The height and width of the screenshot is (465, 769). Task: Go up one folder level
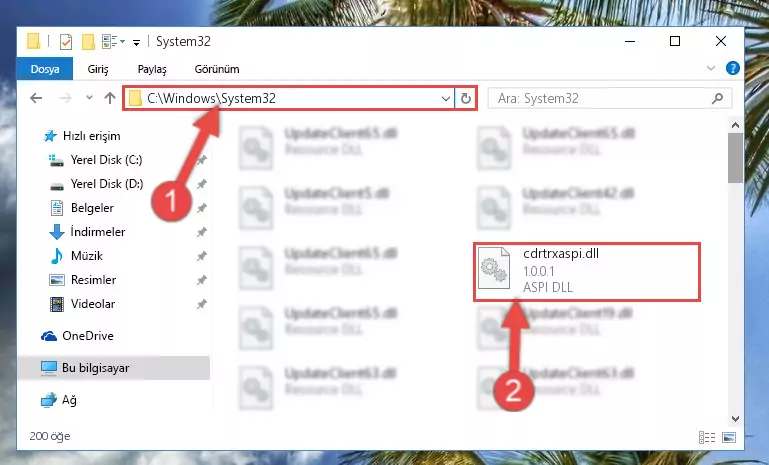click(x=110, y=98)
